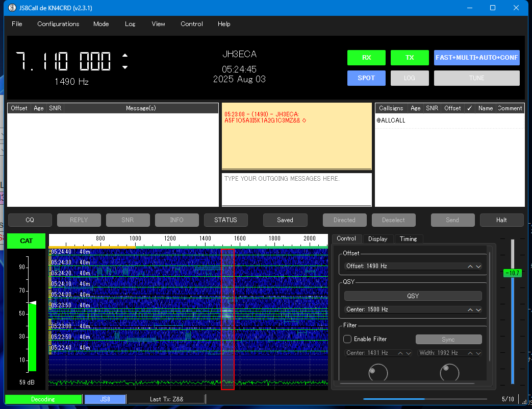Increase the Offset value with up arrow
The width and height of the screenshot is (532, 409).
point(470,266)
